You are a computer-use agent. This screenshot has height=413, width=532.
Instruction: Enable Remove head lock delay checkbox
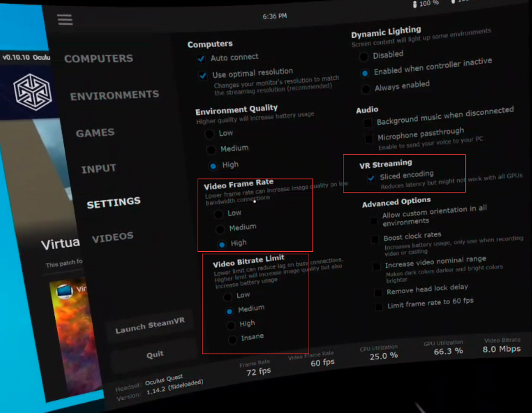pos(378,293)
